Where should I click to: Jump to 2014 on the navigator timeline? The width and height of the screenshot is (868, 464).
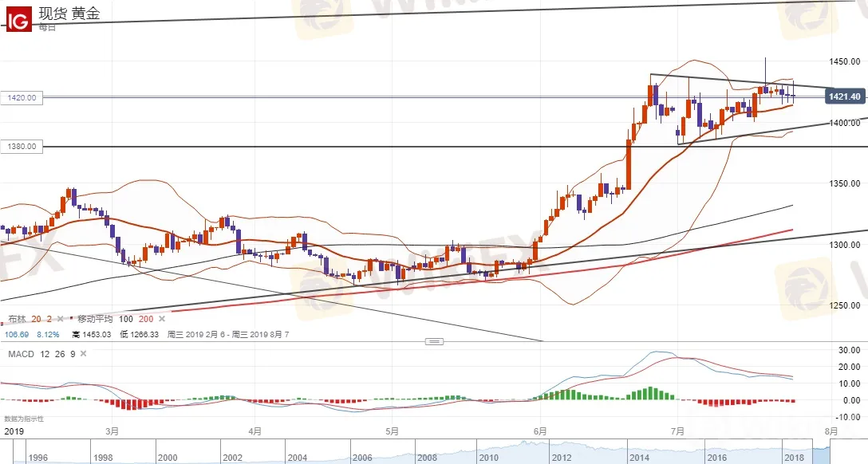(x=639, y=458)
